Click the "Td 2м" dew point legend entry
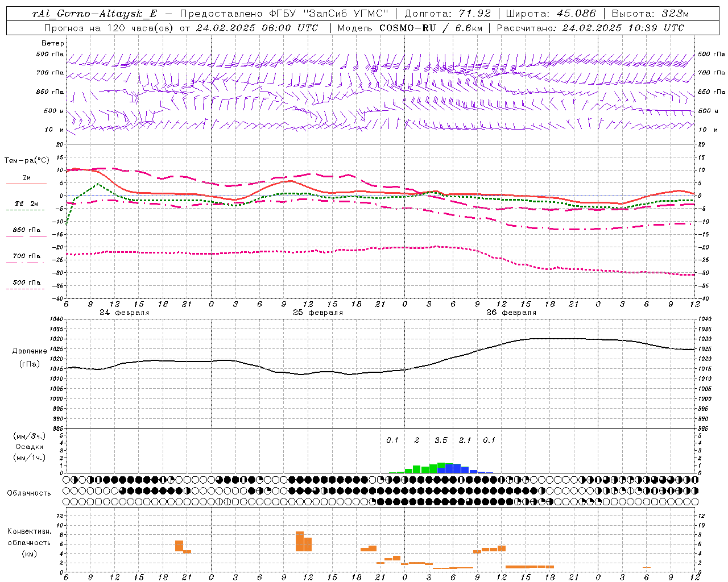Screen dimensions: 728x582 [x=27, y=203]
